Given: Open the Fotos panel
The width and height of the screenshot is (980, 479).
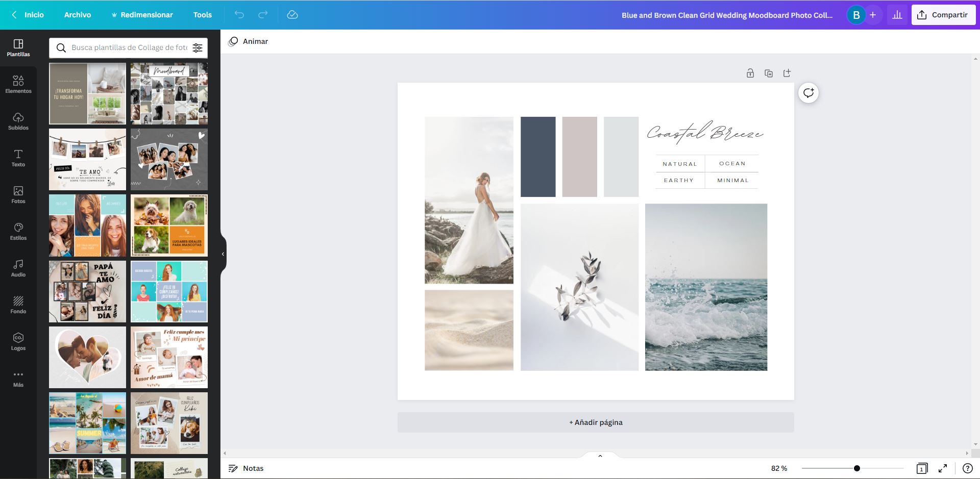Looking at the screenshot, I should point(18,194).
